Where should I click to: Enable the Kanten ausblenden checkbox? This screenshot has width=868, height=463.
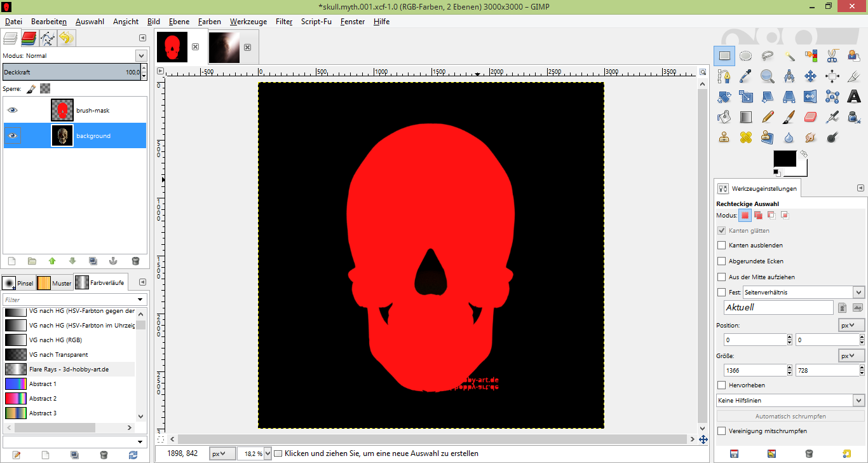721,245
